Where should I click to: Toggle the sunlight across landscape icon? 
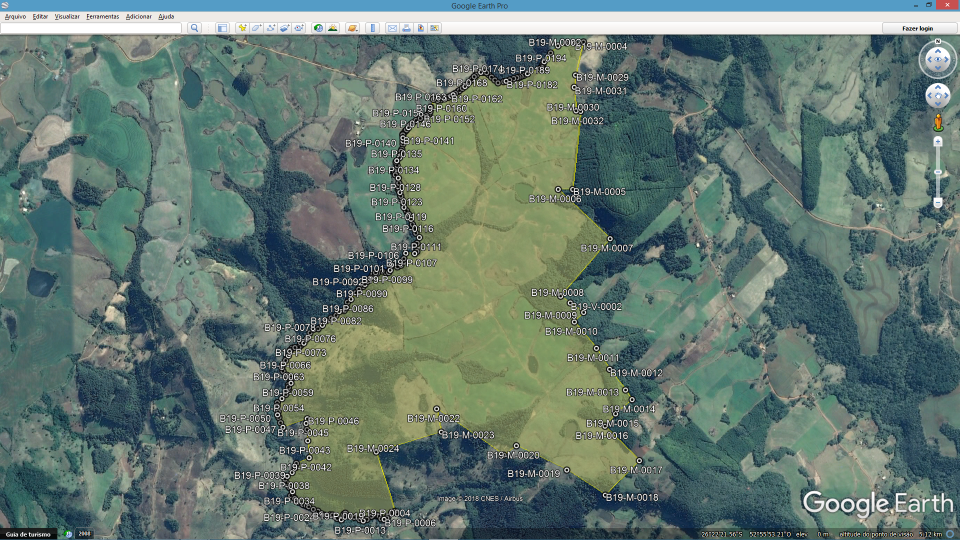pos(332,28)
